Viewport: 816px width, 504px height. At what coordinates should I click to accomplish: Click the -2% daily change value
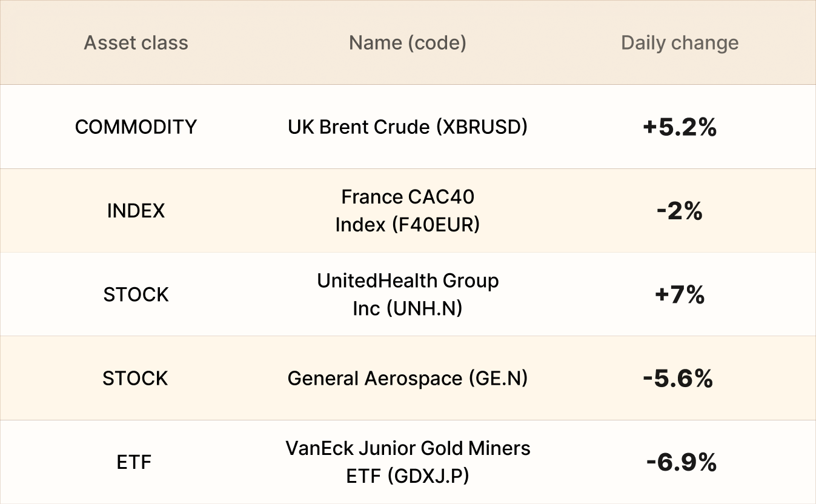pos(680,211)
